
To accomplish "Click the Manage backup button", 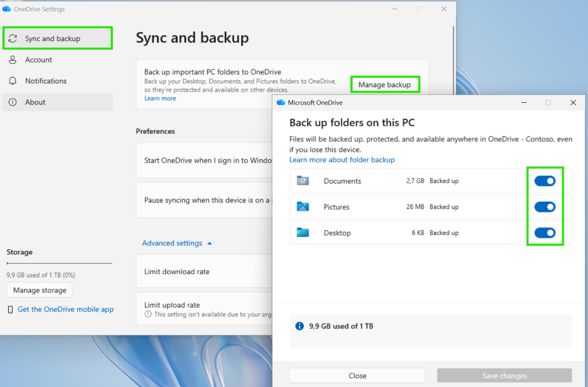I will point(385,84).
